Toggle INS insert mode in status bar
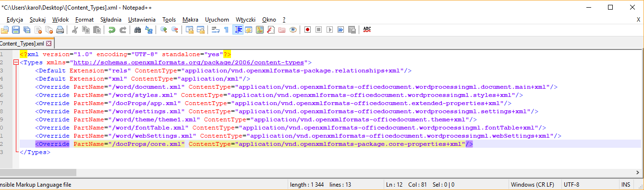Viewport: 644px width, 190px height. [x=626, y=184]
